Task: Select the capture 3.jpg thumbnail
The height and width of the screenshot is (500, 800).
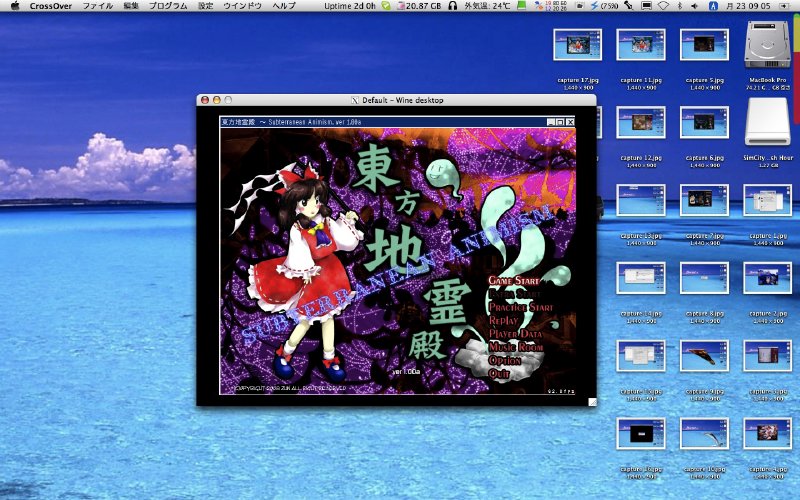Action: coord(767,356)
